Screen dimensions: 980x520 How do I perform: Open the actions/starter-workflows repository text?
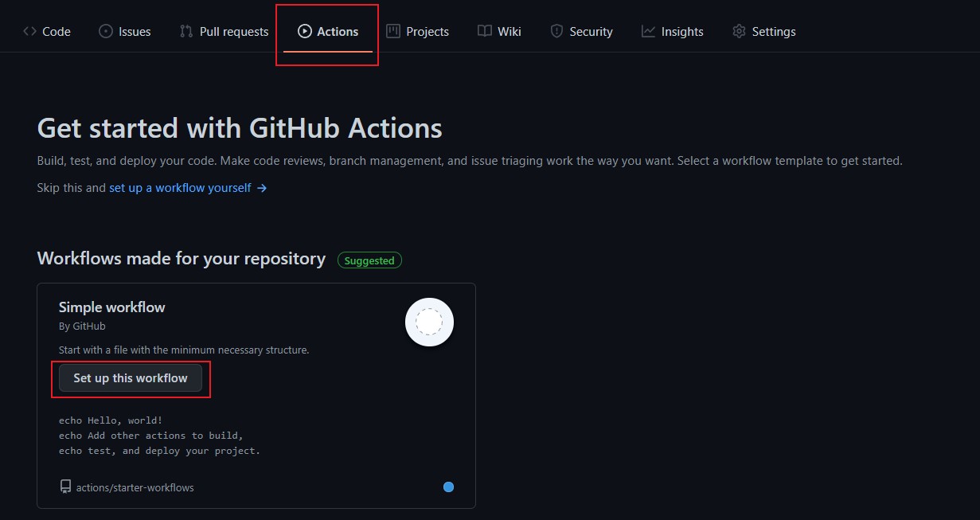[135, 487]
